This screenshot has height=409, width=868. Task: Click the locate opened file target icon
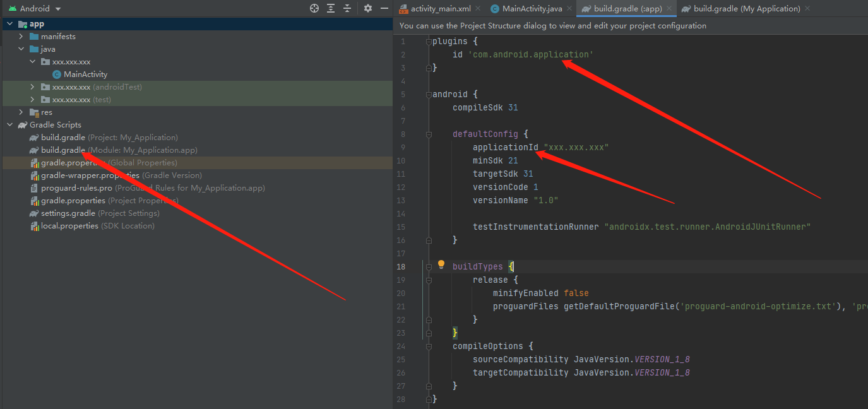[x=314, y=8]
